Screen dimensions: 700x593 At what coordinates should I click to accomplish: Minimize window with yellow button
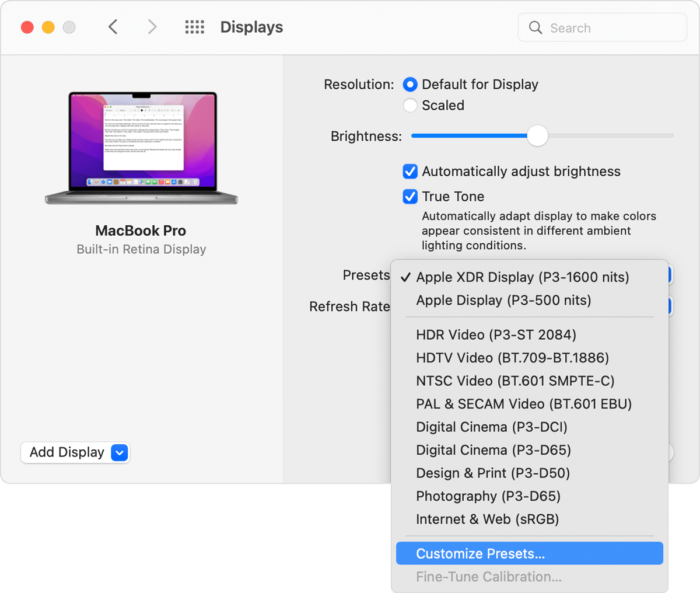point(48,27)
